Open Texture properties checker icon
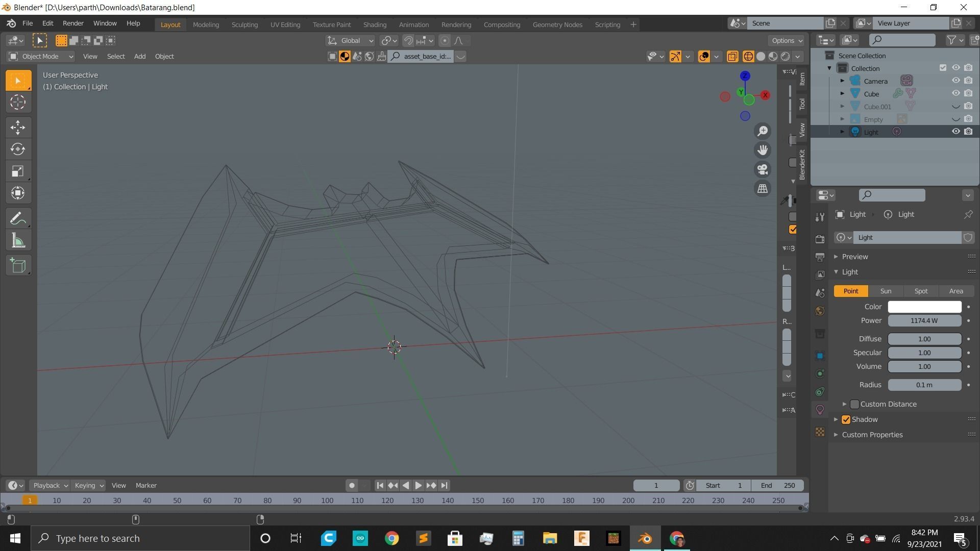 click(820, 432)
